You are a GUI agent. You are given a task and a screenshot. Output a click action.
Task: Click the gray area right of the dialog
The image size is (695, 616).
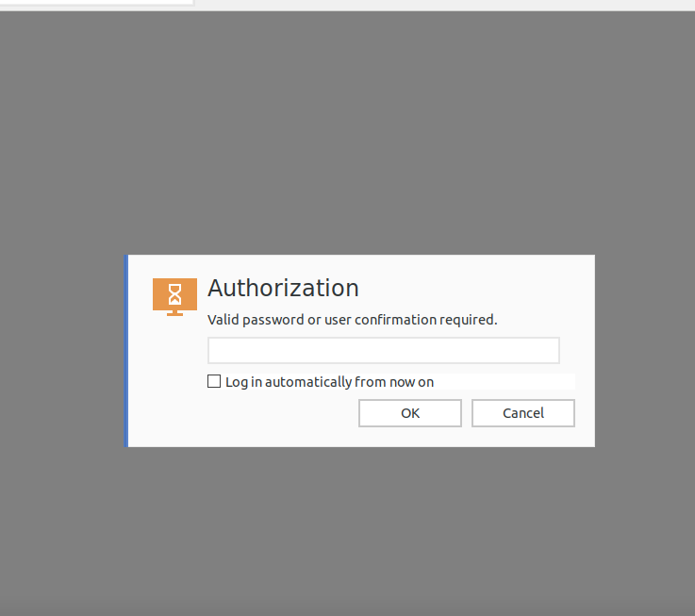(645, 350)
